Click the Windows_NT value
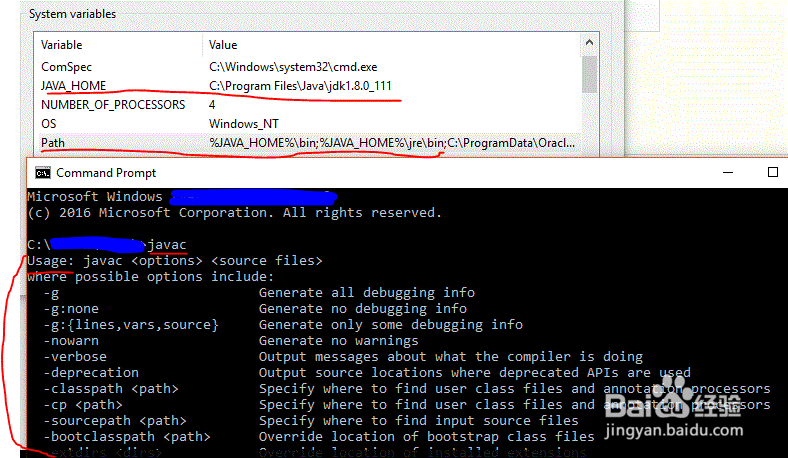The image size is (788, 458). click(x=244, y=124)
